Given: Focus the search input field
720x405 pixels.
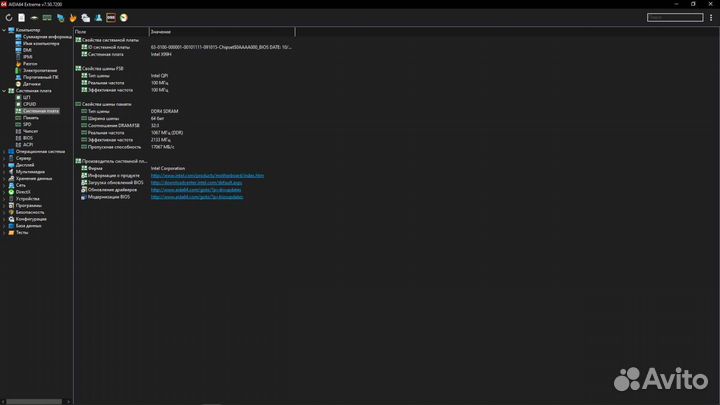Looking at the screenshot, I should (x=674, y=18).
